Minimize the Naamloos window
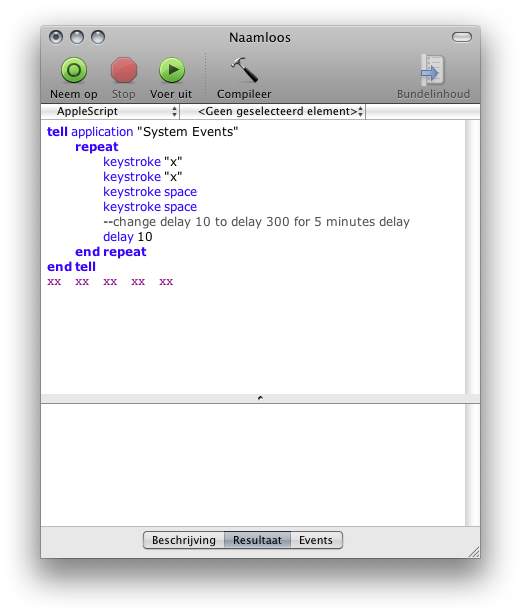The image size is (521, 614). (77, 37)
